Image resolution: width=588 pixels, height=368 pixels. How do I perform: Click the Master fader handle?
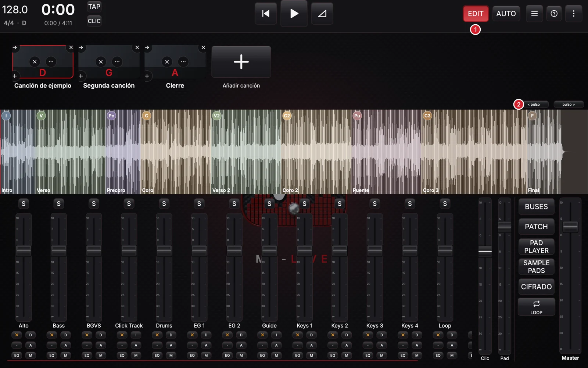(570, 227)
